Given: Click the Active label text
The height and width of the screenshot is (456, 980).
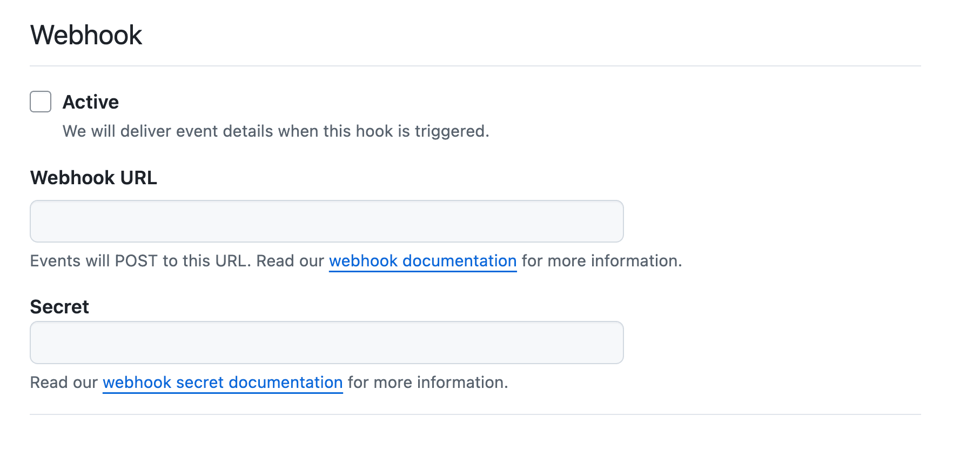Looking at the screenshot, I should (91, 102).
